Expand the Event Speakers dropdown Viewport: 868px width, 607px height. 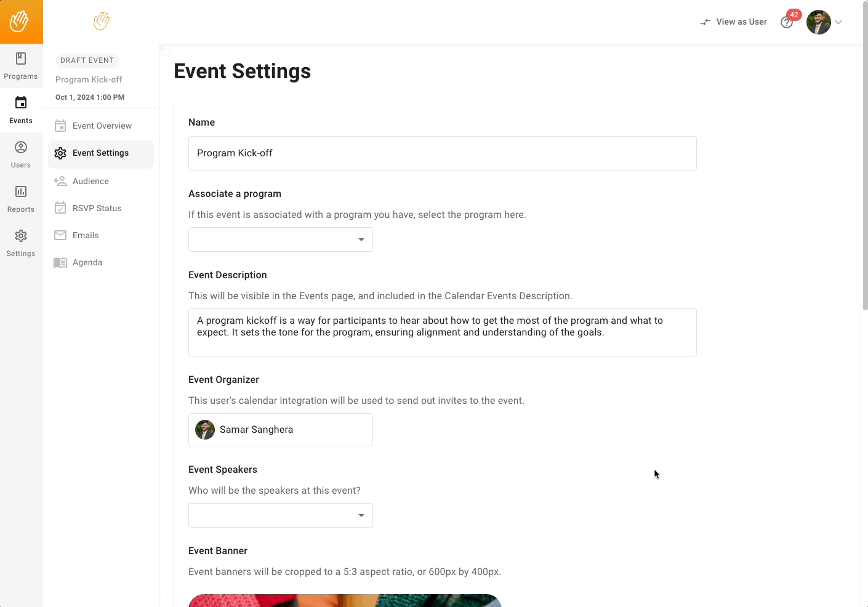point(281,515)
